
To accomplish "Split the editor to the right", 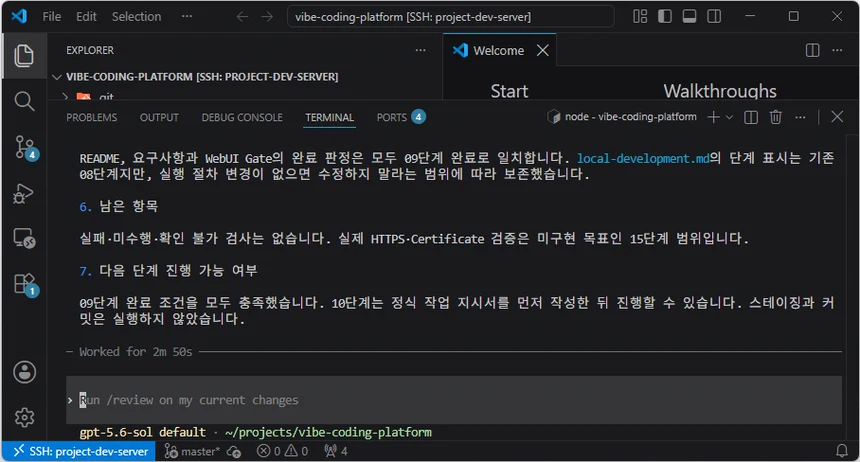I will coord(812,50).
